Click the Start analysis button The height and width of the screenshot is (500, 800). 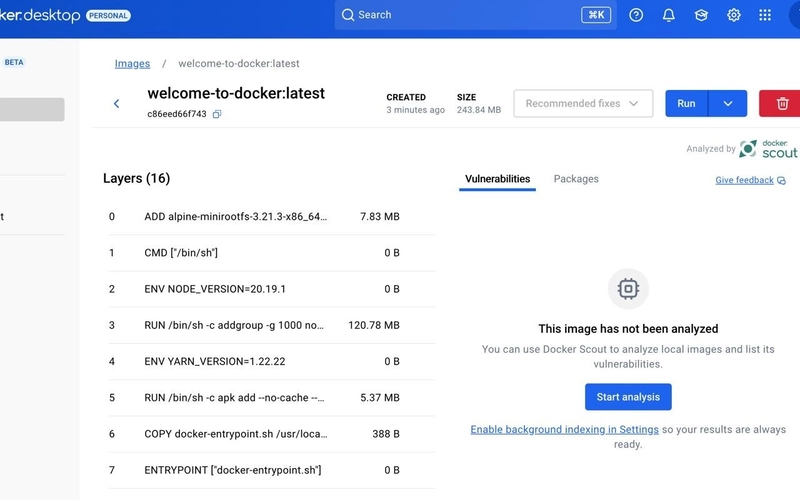coord(628,397)
